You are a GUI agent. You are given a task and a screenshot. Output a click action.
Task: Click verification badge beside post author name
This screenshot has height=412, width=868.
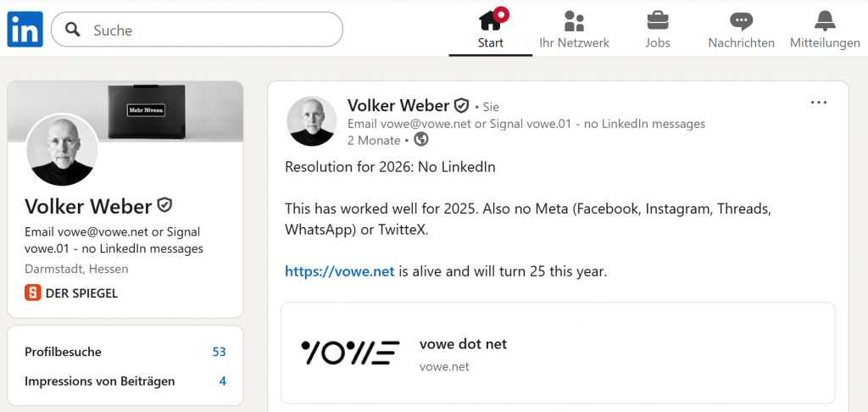461,106
